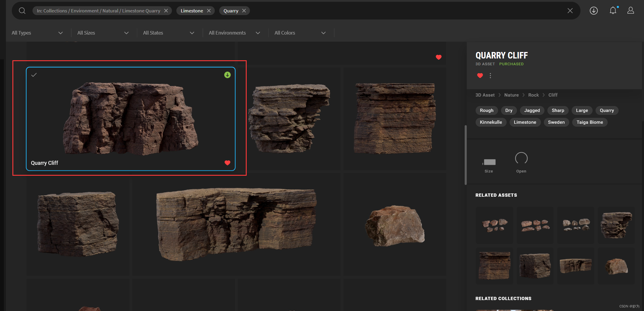Navigate to Nature breadcrumb
644x311 pixels.
(x=511, y=95)
